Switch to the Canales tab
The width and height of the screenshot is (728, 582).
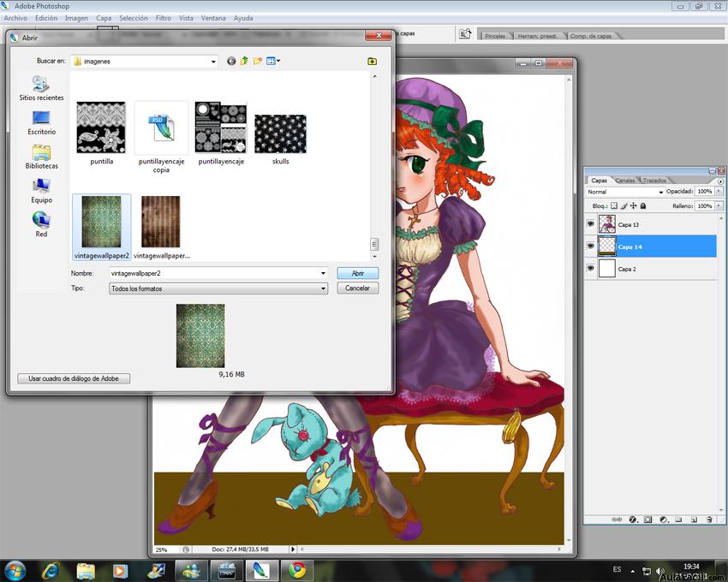click(625, 180)
